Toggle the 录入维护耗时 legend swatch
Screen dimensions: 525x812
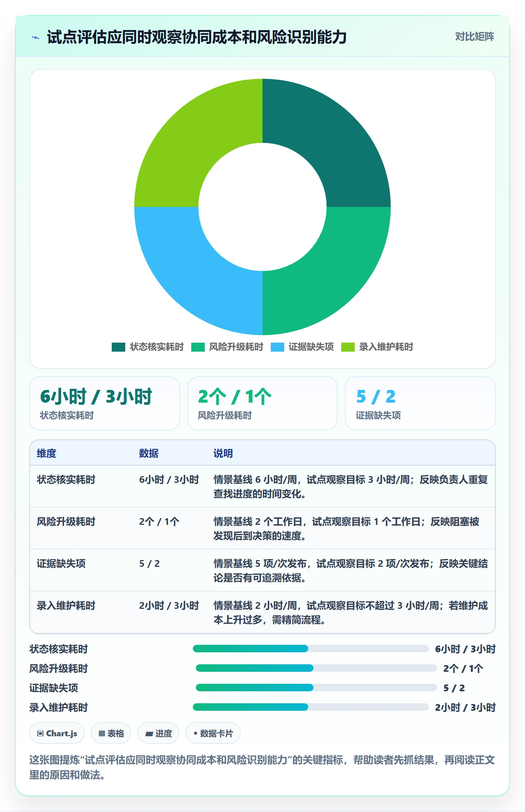(x=348, y=347)
